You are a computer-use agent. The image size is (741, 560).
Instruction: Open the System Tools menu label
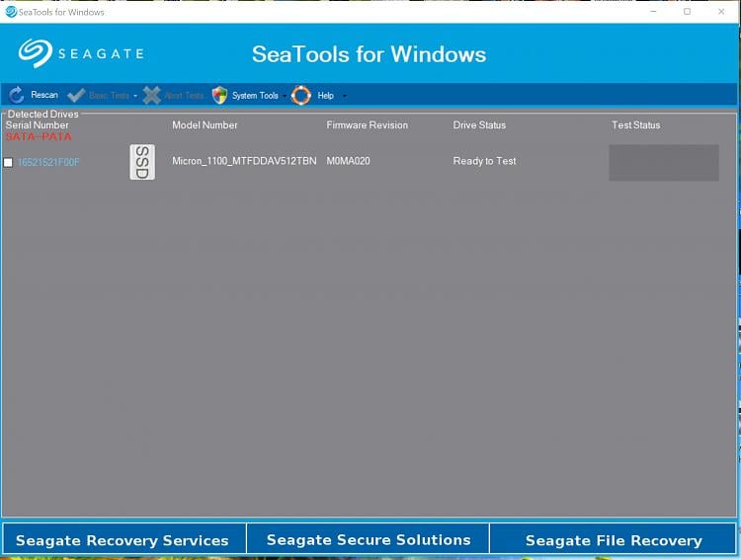coord(255,96)
